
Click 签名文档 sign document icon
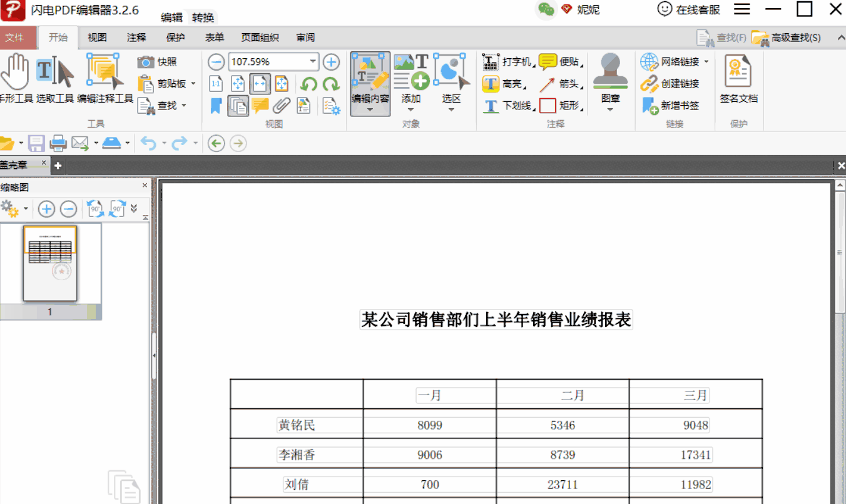tap(738, 79)
